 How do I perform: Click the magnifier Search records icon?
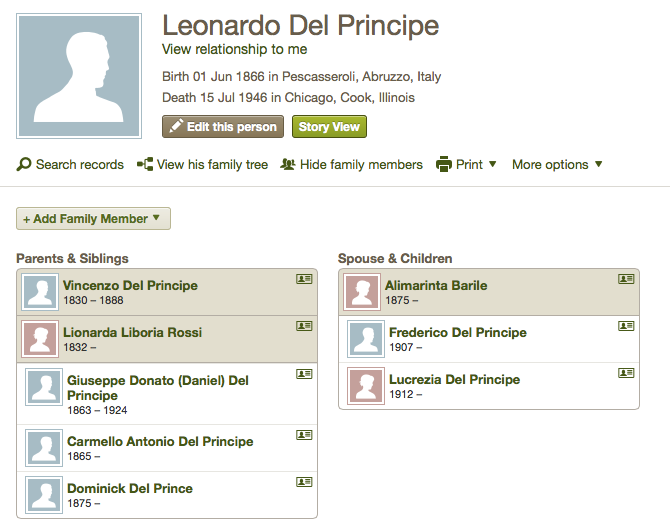pyautogui.click(x=24, y=164)
